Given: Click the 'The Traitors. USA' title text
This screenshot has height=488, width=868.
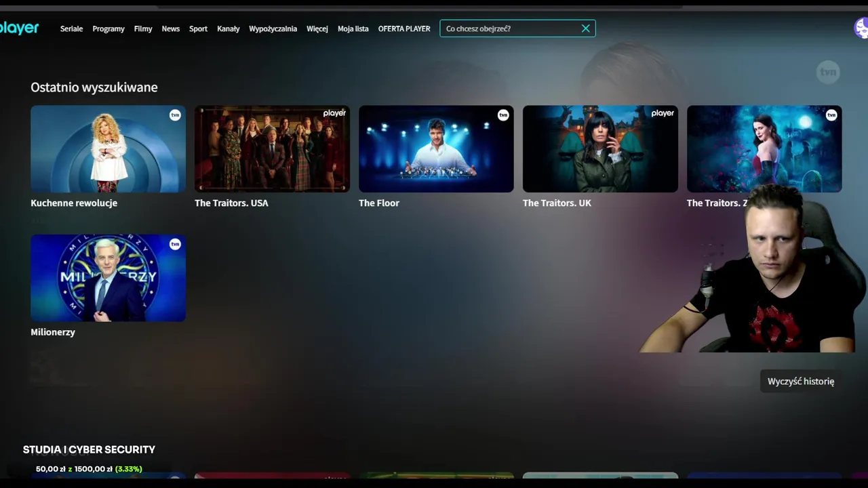Looking at the screenshot, I should pos(231,203).
